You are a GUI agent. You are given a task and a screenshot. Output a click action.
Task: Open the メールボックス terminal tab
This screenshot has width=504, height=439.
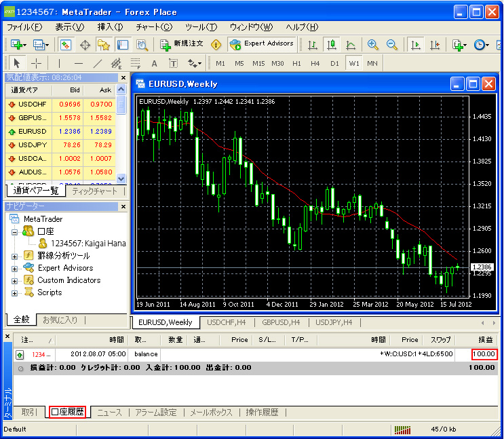point(211,413)
